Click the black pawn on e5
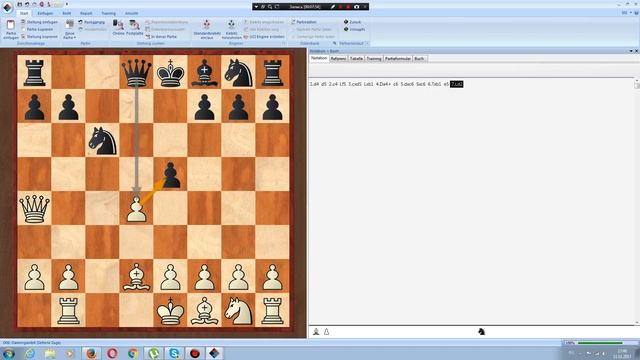Image resolution: width=640 pixels, height=360 pixels. pyautogui.click(x=171, y=175)
